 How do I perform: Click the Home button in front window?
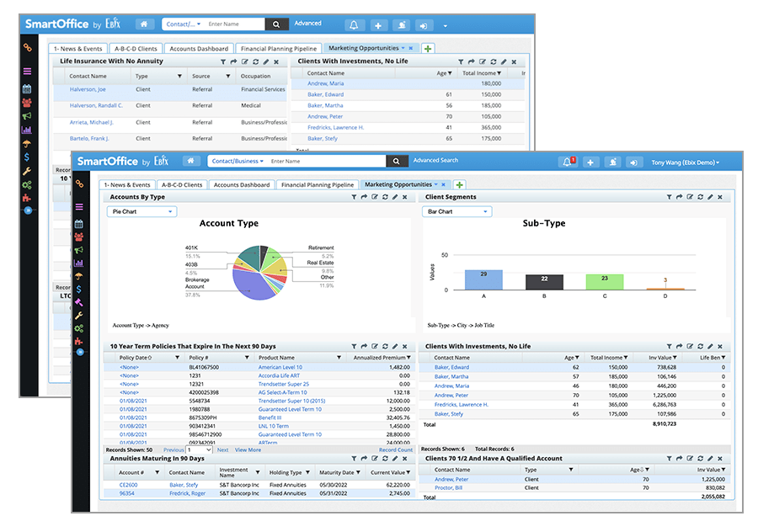point(192,161)
